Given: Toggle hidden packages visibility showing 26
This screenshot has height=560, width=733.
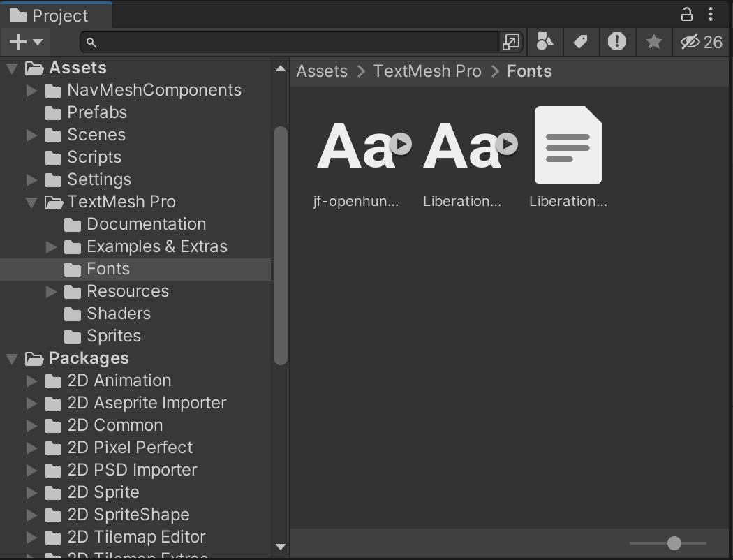Looking at the screenshot, I should [701, 42].
